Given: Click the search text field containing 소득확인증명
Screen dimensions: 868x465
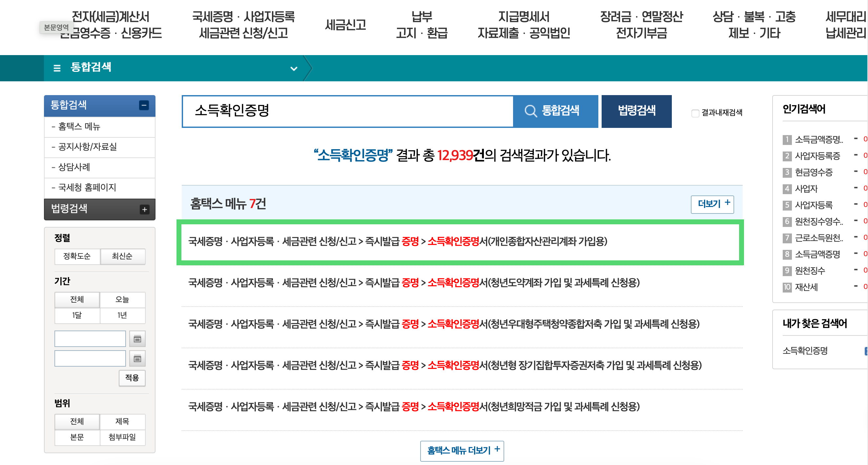Looking at the screenshot, I should tap(347, 111).
